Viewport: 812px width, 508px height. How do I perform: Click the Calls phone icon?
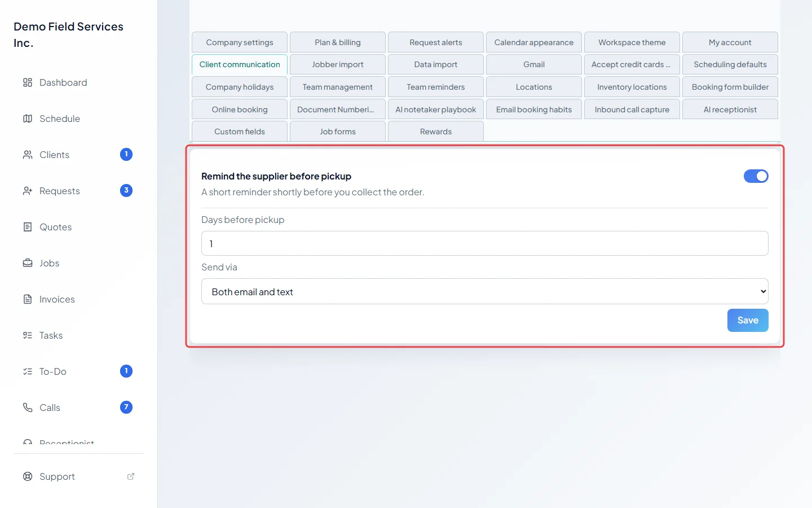28,408
